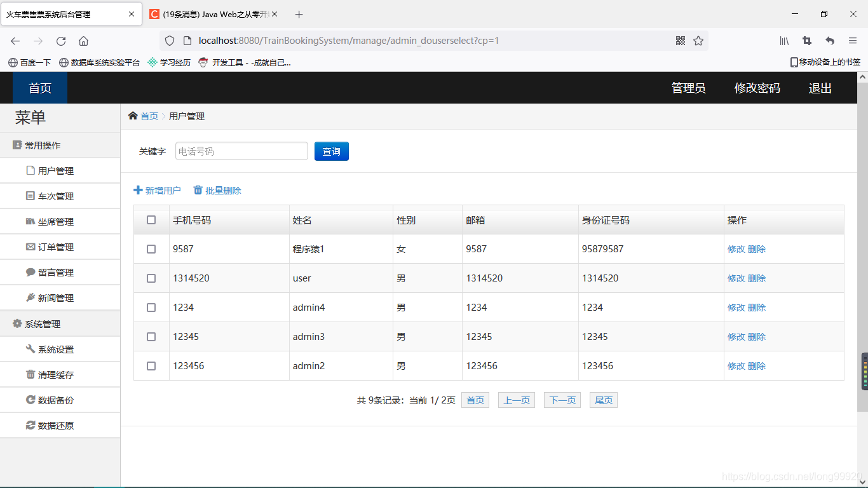Open a new browser tab with plus
868x488 pixels.
click(x=299, y=14)
